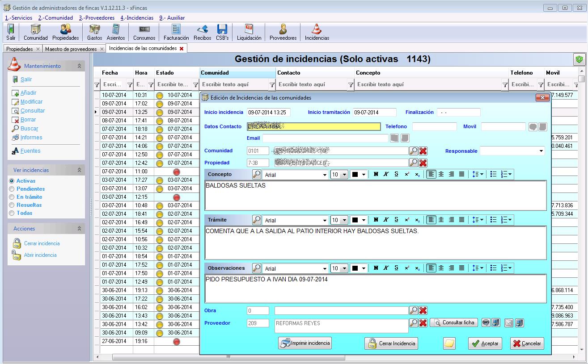The height and width of the screenshot is (364, 588).
Task: Open Liquidación calendar icon
Action: 249,32
